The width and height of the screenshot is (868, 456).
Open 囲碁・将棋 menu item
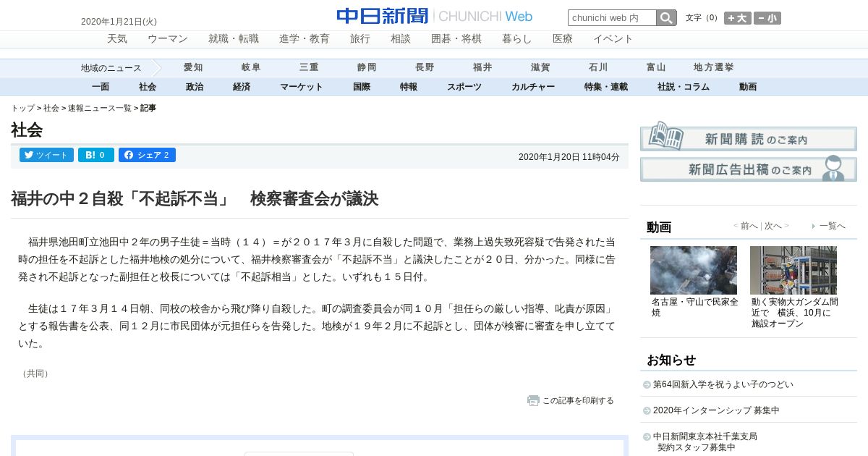click(x=456, y=39)
